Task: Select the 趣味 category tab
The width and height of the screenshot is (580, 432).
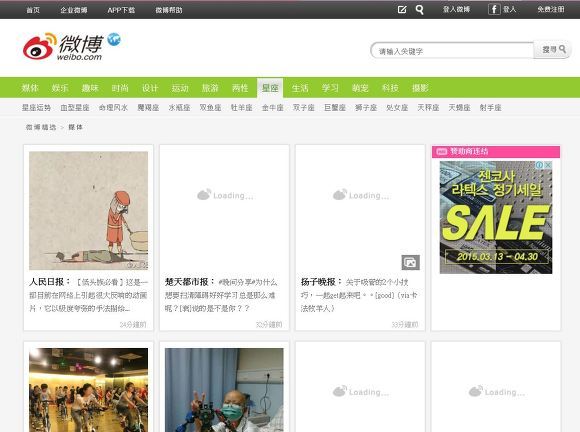Action: pyautogui.click(x=90, y=88)
